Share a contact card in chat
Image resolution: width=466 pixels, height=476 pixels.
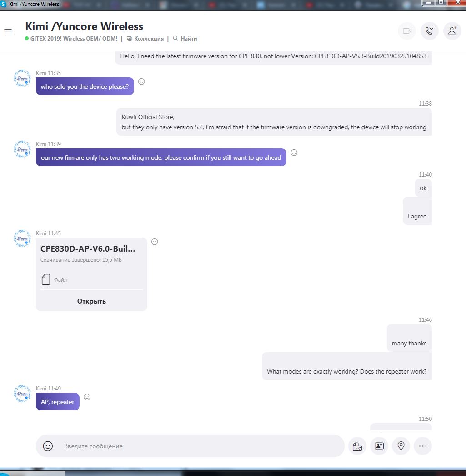tap(379, 446)
